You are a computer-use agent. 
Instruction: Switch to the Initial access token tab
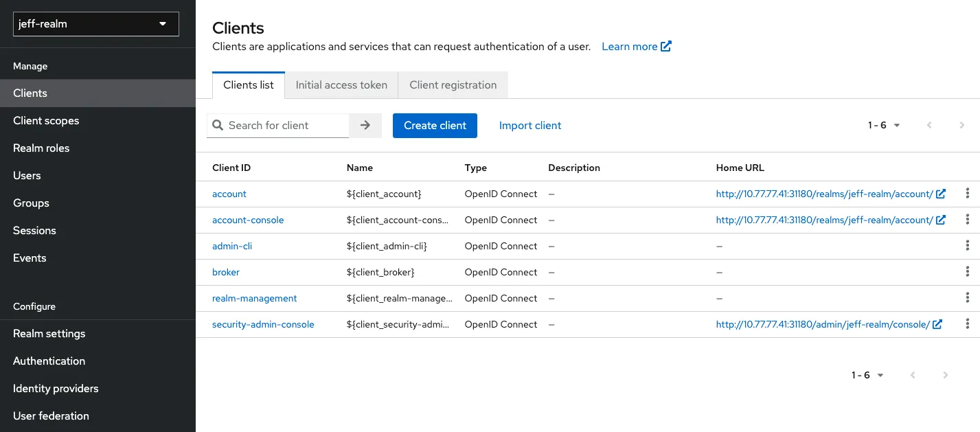pos(341,85)
